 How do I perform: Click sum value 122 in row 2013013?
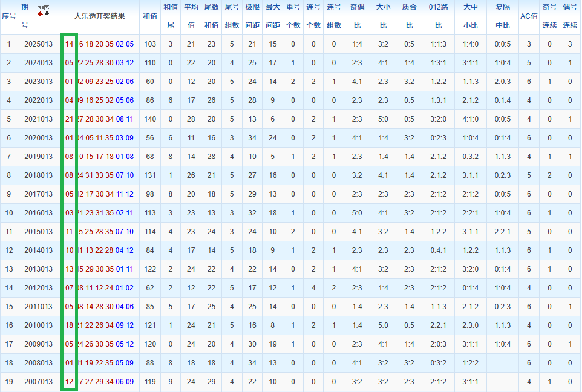point(150,269)
